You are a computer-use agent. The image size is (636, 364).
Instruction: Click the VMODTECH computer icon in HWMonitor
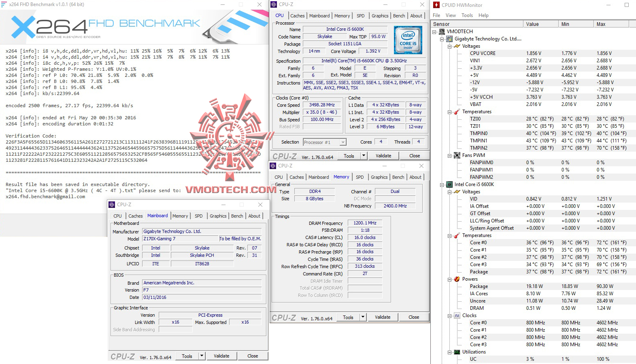pos(442,32)
